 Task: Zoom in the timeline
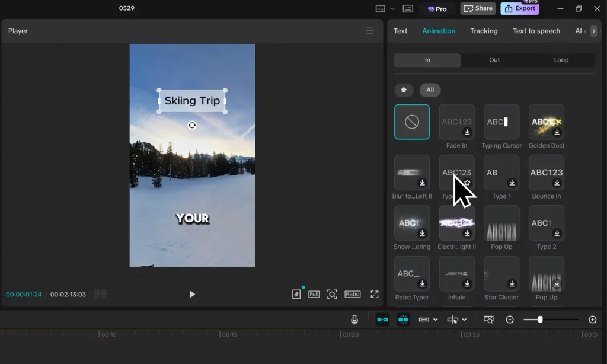592,320
